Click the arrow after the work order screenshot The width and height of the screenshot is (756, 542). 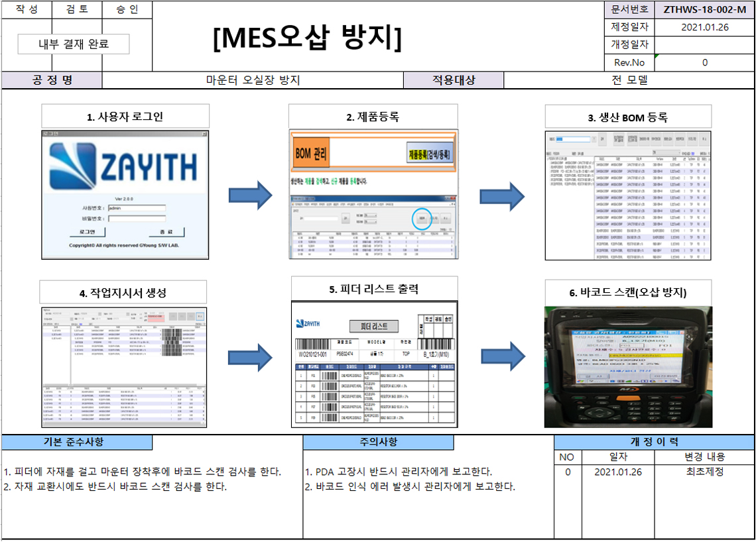coord(250,358)
